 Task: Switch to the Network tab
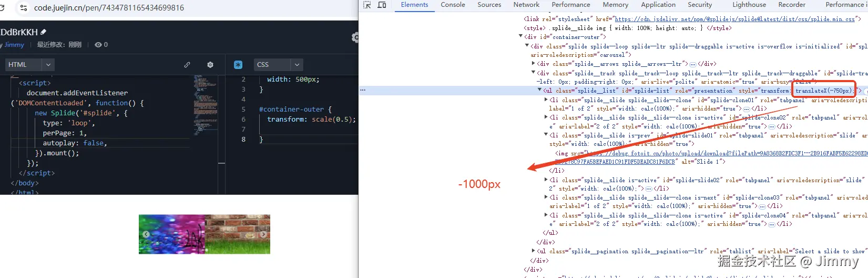point(526,5)
